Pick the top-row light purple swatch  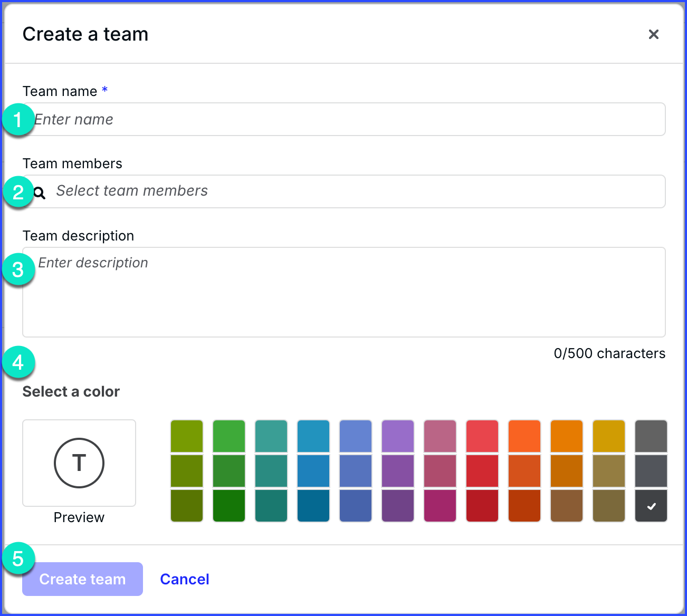397,436
